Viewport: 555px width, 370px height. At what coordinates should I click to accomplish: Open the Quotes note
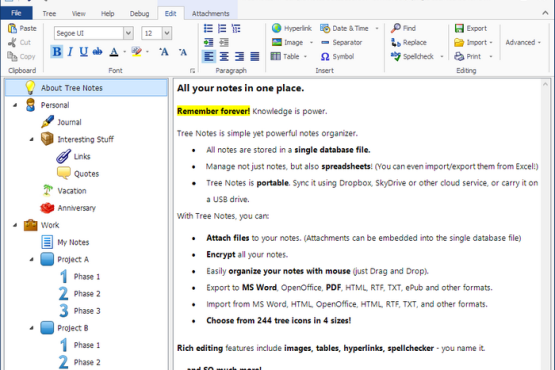point(86,174)
